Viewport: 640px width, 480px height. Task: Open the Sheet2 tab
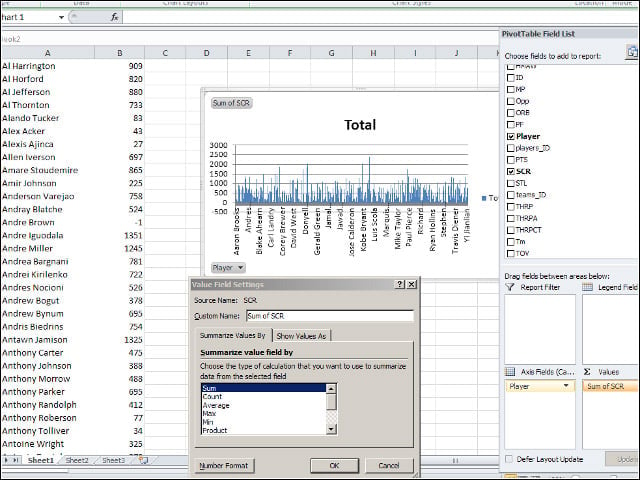(77, 460)
